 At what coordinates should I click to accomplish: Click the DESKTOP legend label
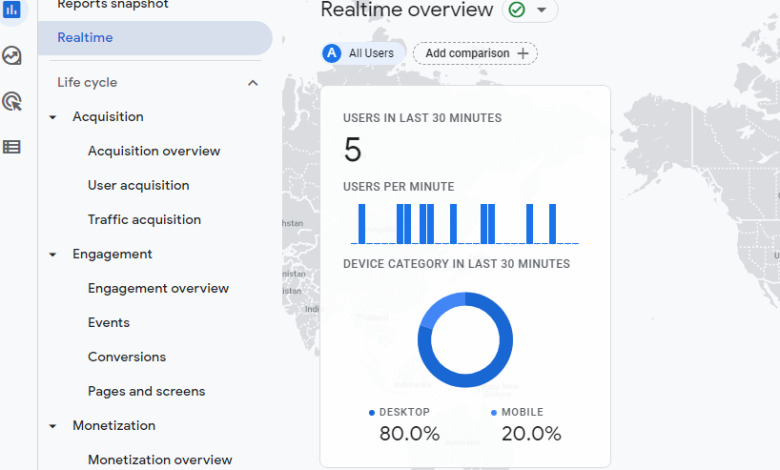pyautogui.click(x=404, y=412)
